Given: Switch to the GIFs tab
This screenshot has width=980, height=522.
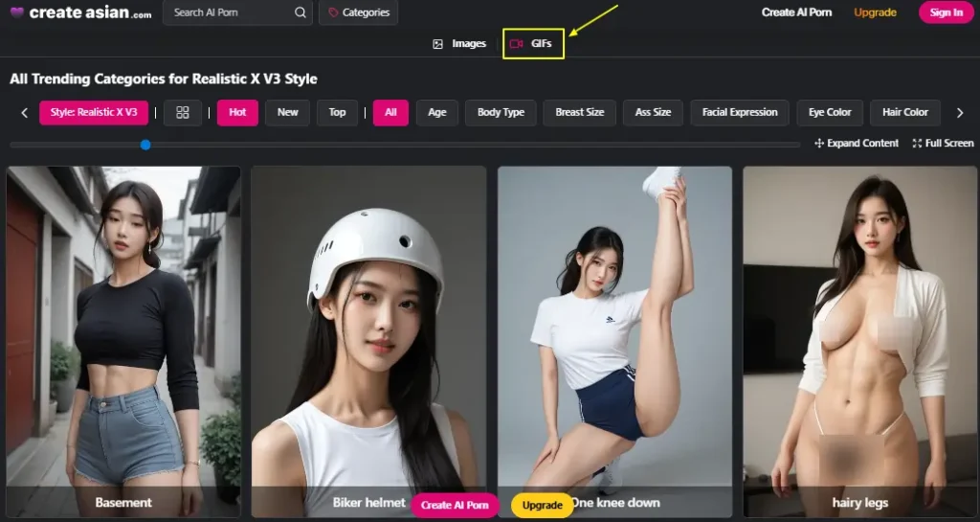Looking at the screenshot, I should click(531, 44).
